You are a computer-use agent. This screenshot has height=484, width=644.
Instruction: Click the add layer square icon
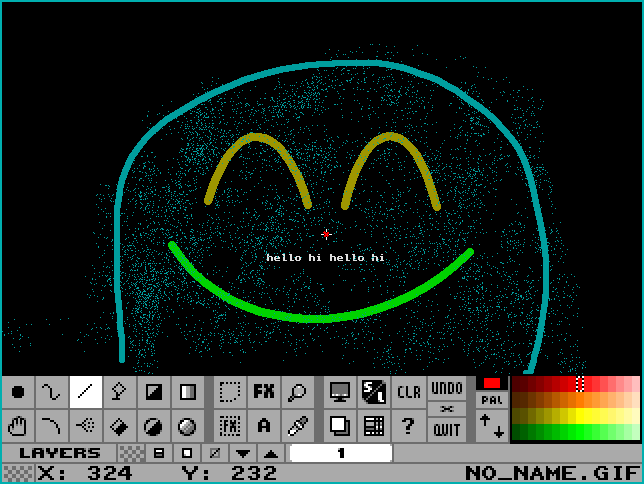[x=187, y=453]
